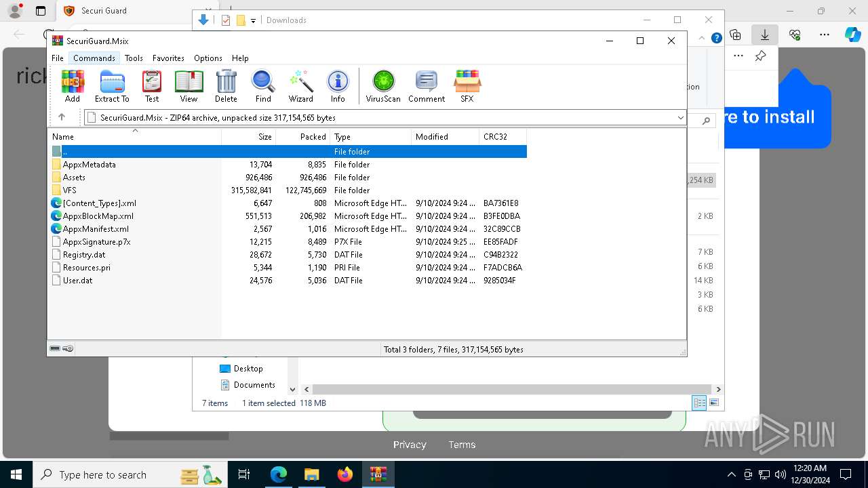This screenshot has width=868, height=488.
Task: Open the Options menu
Action: (x=208, y=58)
